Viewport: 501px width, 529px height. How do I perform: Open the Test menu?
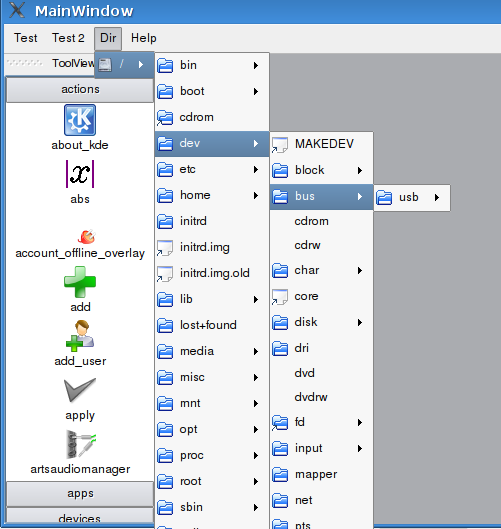coord(26,38)
